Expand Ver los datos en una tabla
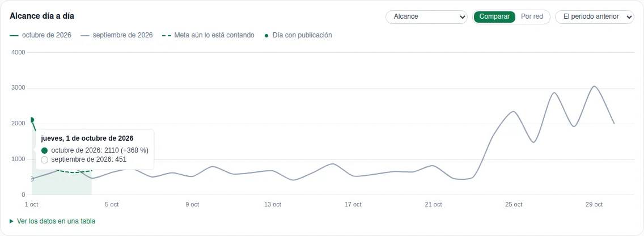 pyautogui.click(x=53, y=221)
